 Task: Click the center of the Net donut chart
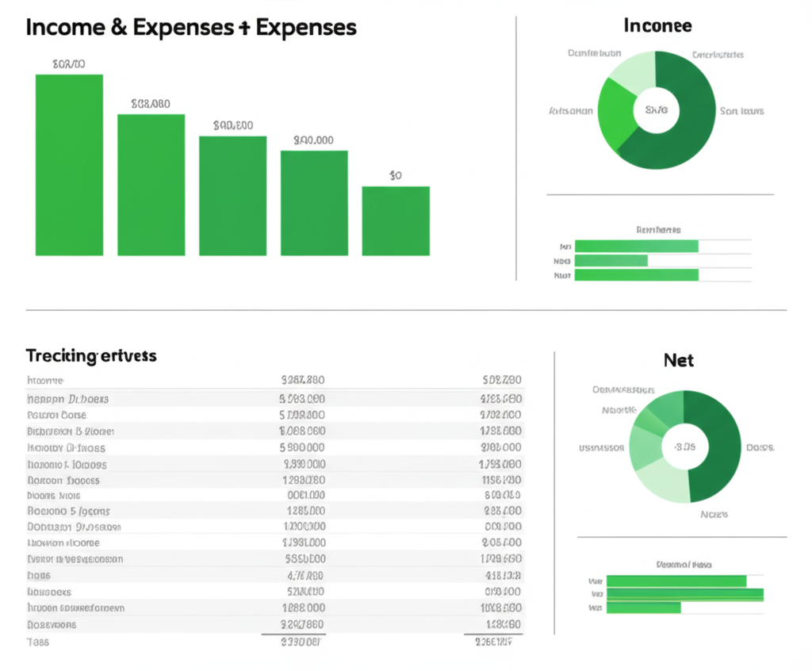click(684, 447)
